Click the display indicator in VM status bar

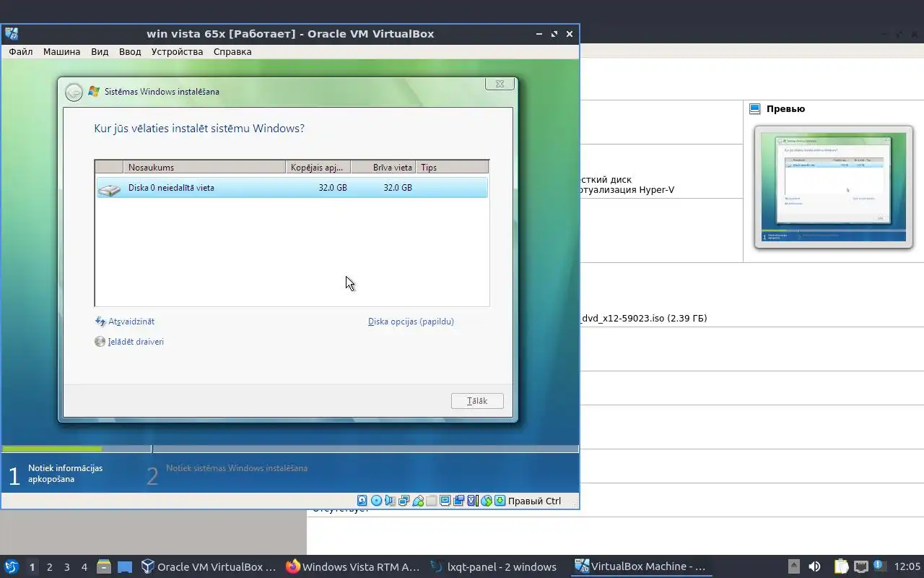[x=445, y=500]
